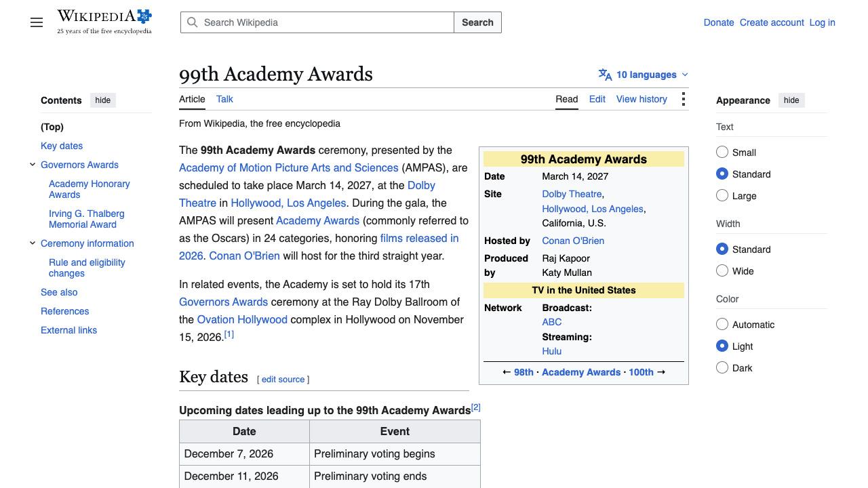Open Academy Awards link in infobox footer
Image resolution: width=868 pixels, height=488 pixels.
click(x=581, y=372)
